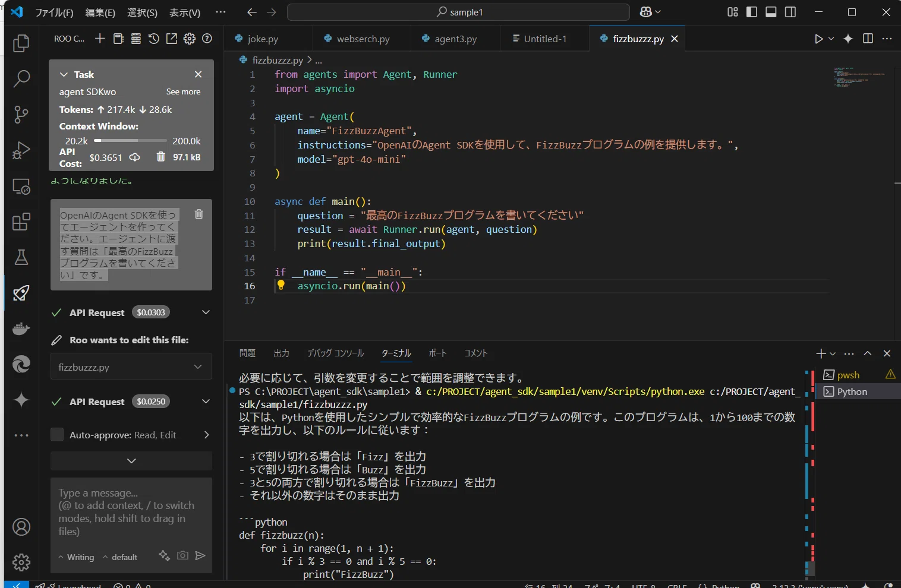Attach image with camera icon
Screen dimensions: 901x588
pos(182,555)
